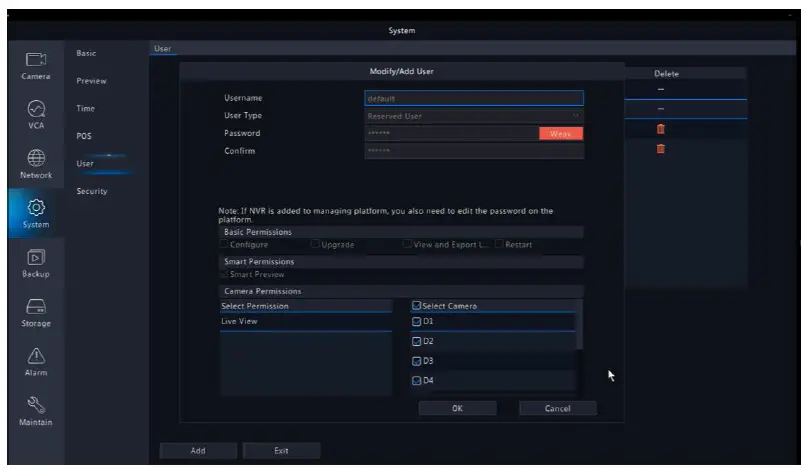This screenshot has width=805, height=469.
Task: Click the camera list scrollbar
Action: coord(580,324)
